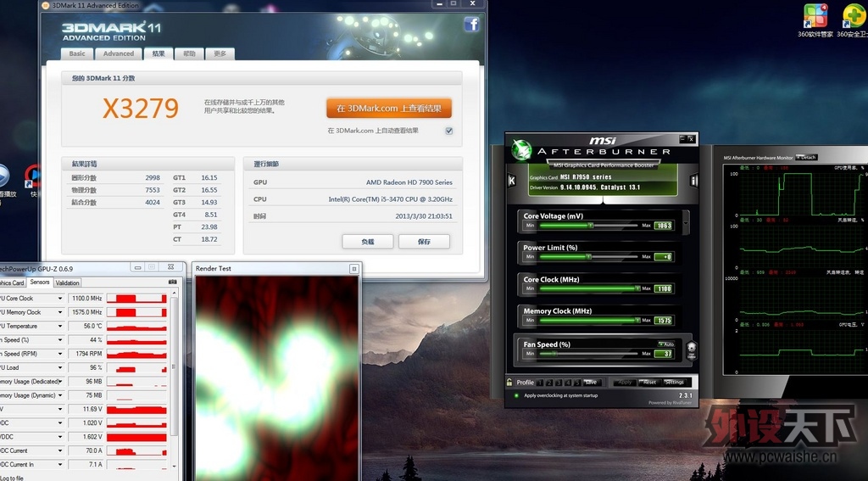Expand the Core Voltage options arrow

(x=687, y=221)
